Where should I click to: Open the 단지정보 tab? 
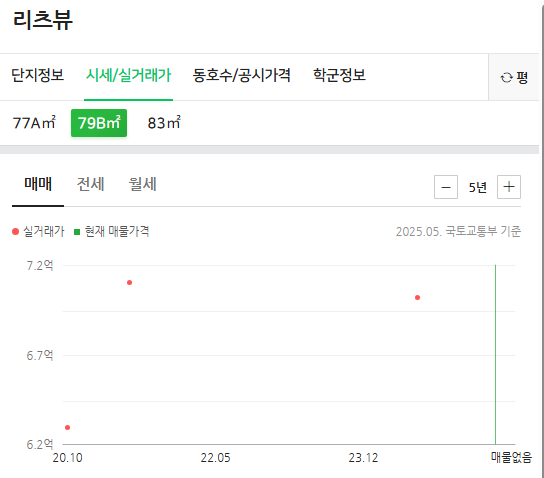click(x=37, y=75)
